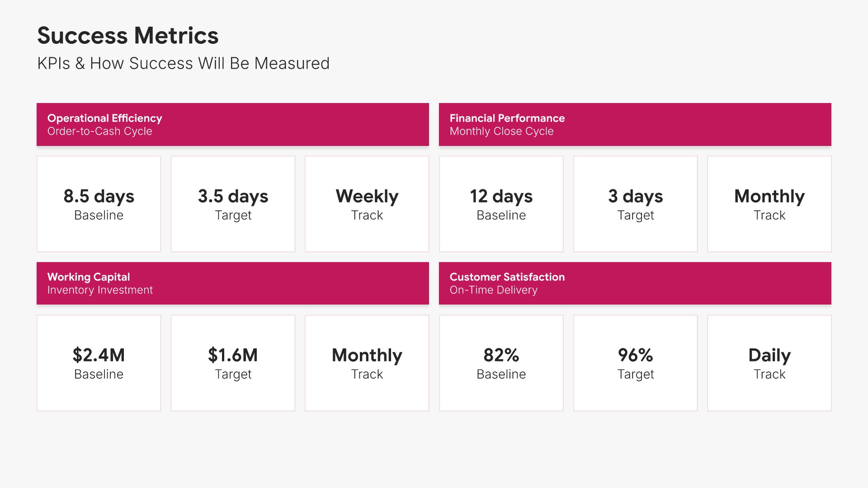Click the 96% Target card
Viewport: 868px width, 488px height.
pyautogui.click(x=635, y=363)
